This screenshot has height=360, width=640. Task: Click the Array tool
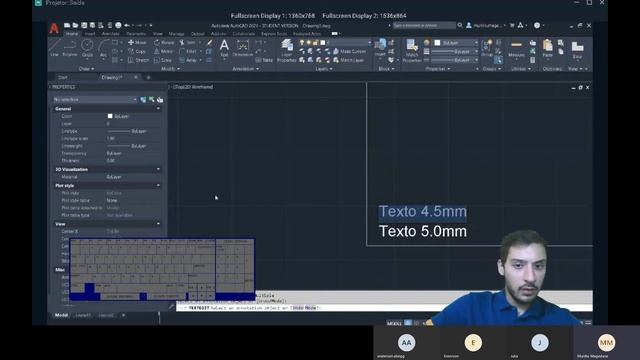pyautogui.click(x=188, y=60)
